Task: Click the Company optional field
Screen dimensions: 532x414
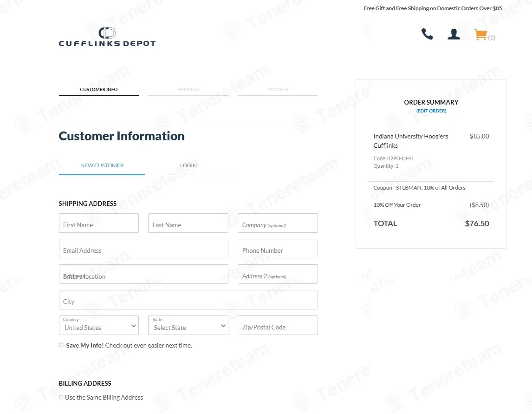Action: (278, 223)
